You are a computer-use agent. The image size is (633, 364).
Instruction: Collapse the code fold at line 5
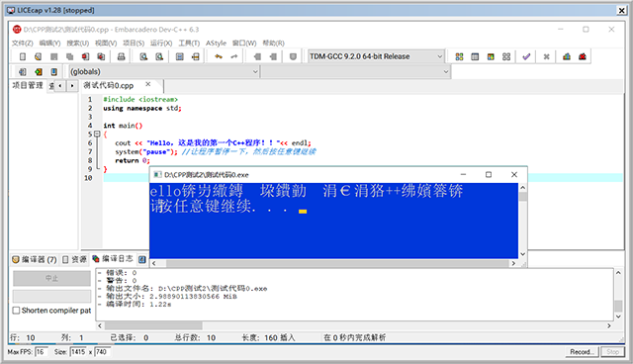(x=97, y=134)
